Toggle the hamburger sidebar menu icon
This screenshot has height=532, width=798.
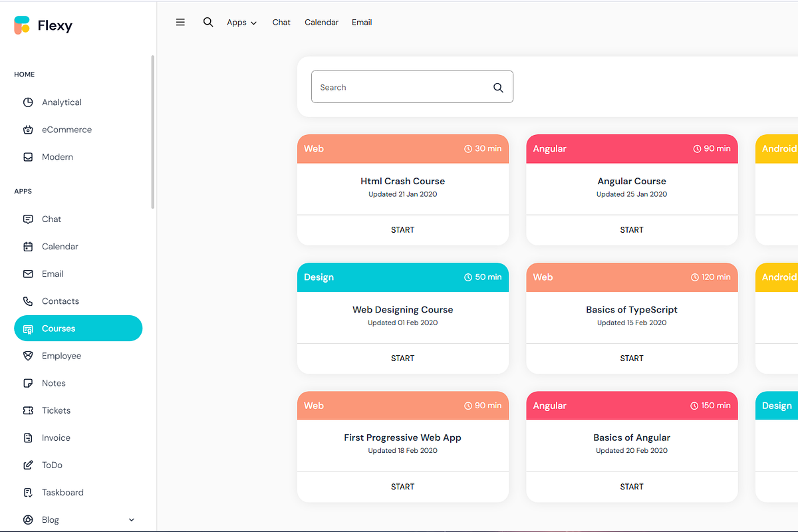[180, 22]
